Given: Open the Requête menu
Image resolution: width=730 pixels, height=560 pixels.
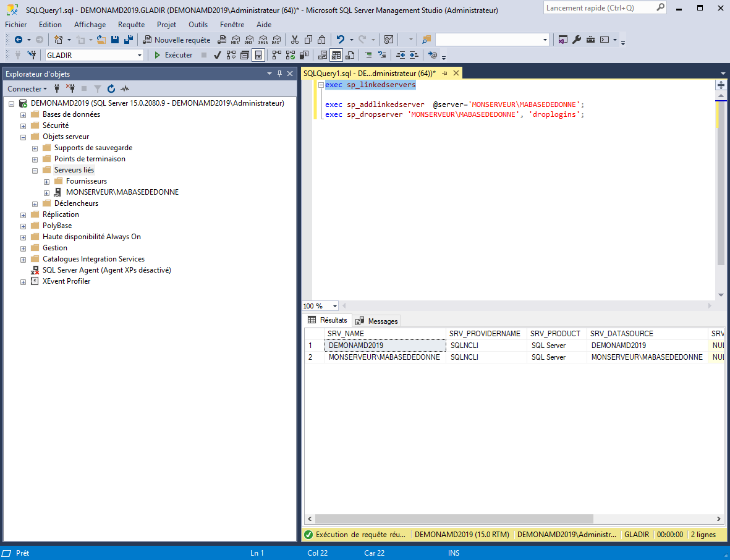Looking at the screenshot, I should (x=131, y=25).
